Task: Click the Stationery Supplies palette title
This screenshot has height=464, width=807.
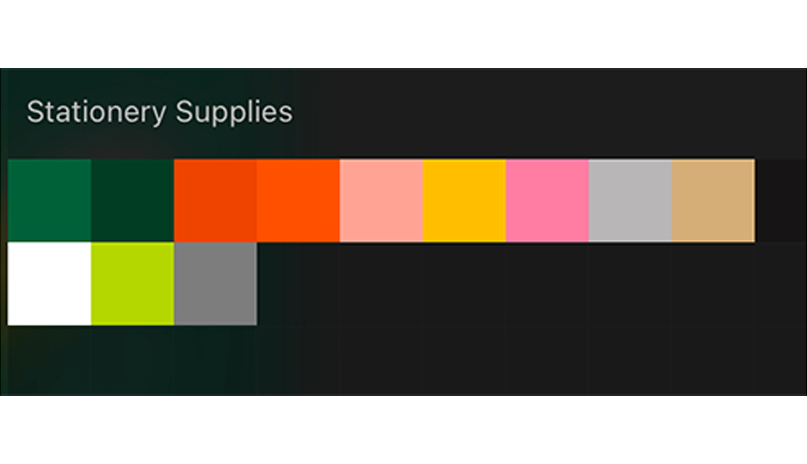Action: 159,111
